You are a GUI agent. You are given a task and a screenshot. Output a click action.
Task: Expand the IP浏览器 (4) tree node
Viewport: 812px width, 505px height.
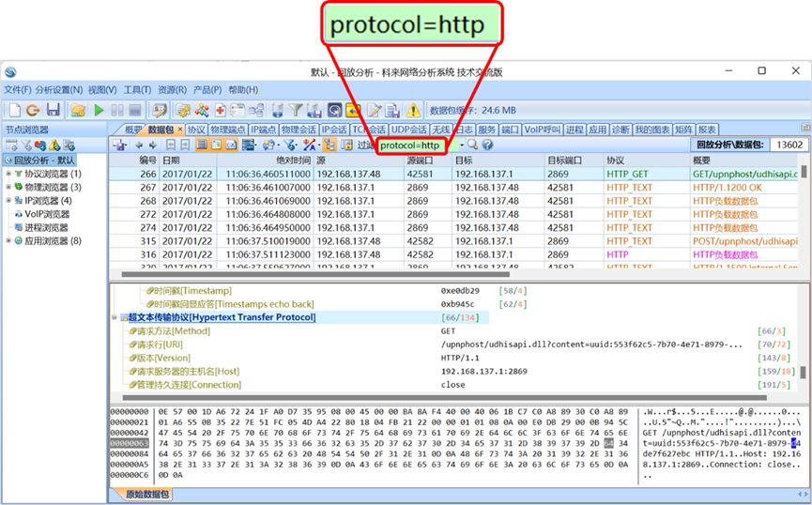point(8,200)
